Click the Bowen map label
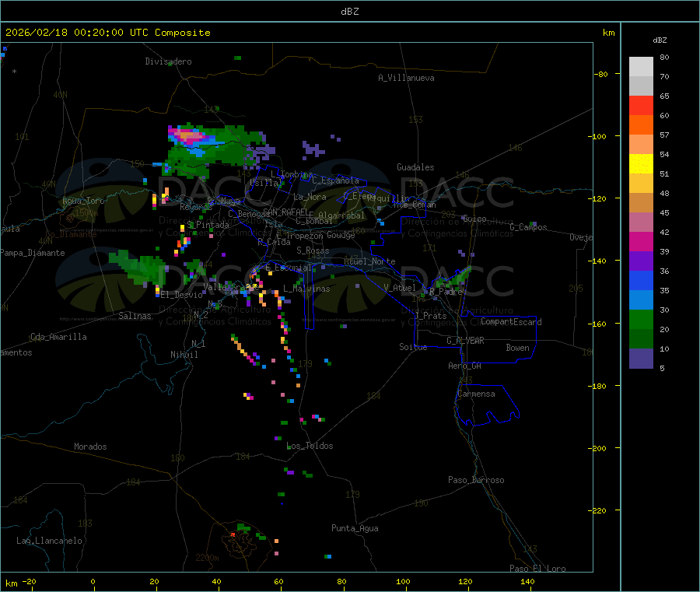The height and width of the screenshot is (592, 700). 518,348
